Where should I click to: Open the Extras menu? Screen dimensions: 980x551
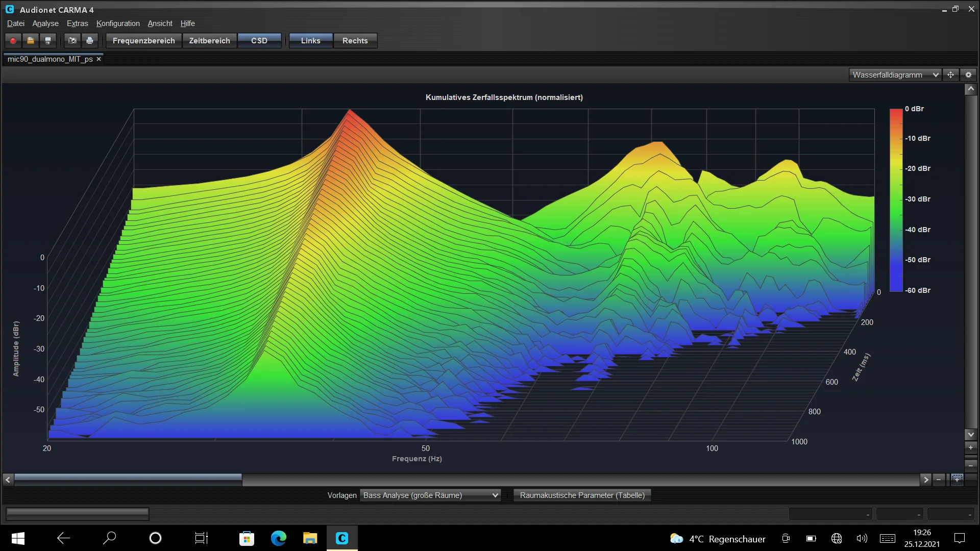78,23
